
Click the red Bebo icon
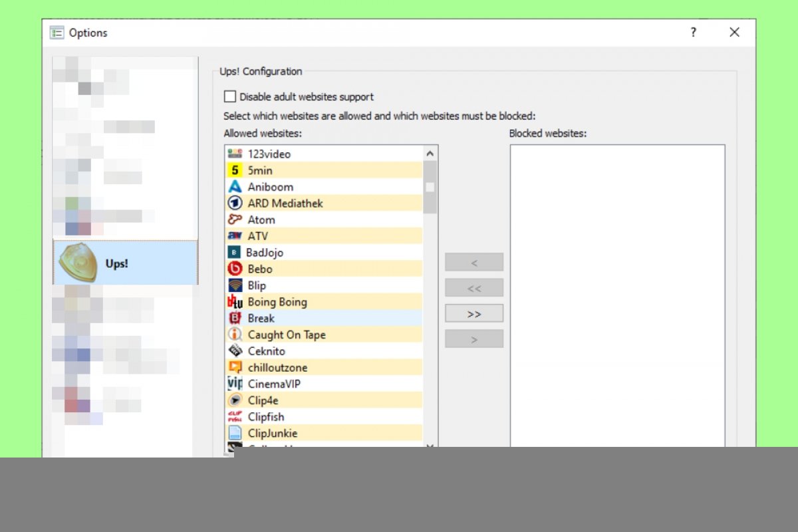pos(235,269)
